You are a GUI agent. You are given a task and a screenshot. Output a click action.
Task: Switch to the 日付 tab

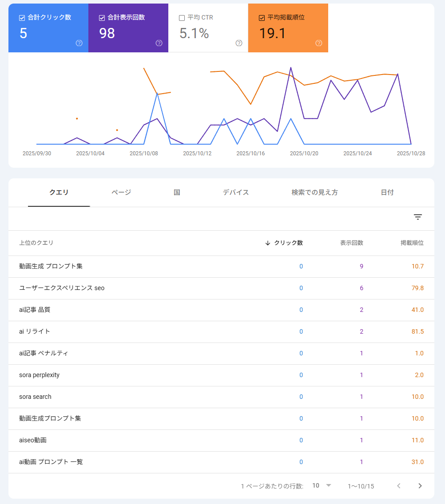(x=387, y=193)
